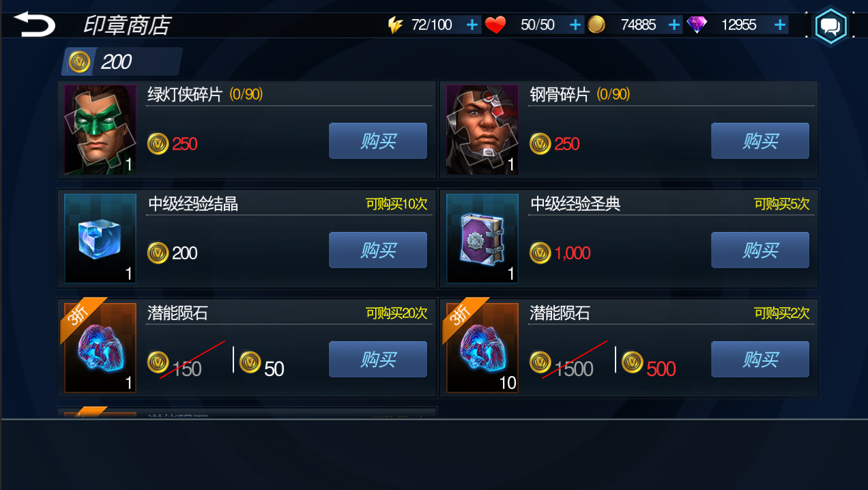Add gold coins via plus beside 74885
The image size is (868, 490).
pyautogui.click(x=674, y=25)
